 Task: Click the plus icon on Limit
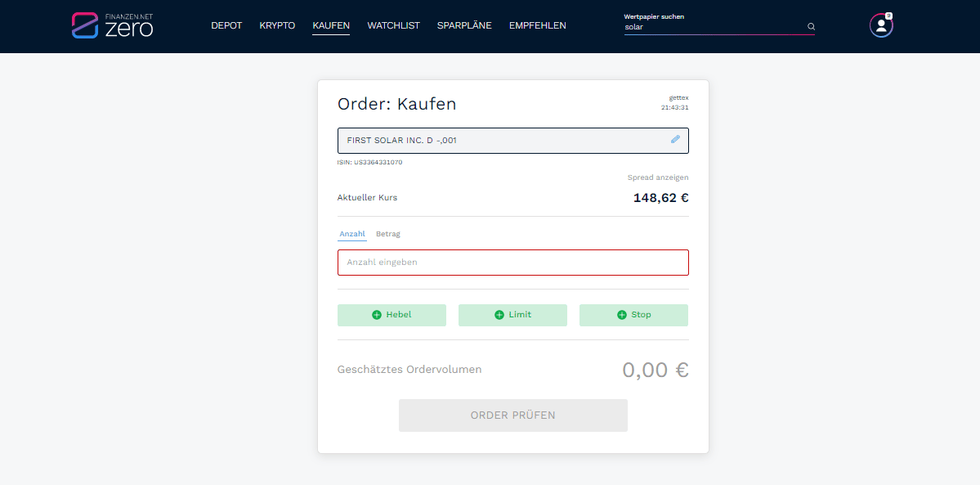point(499,315)
